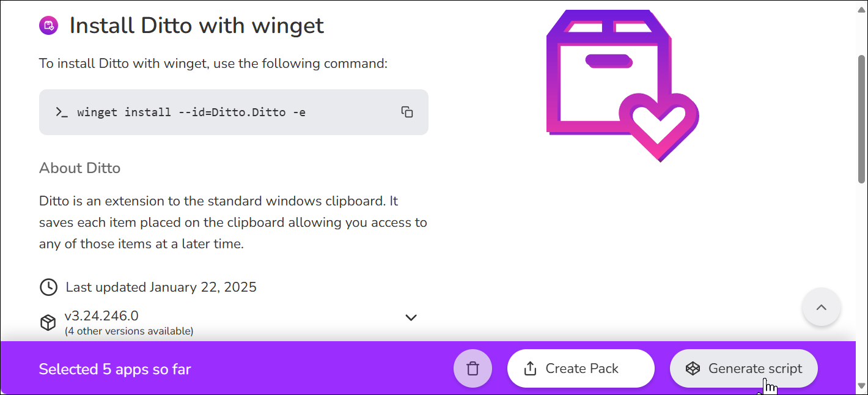Click the Last updated January 22, 2025 text

click(161, 287)
